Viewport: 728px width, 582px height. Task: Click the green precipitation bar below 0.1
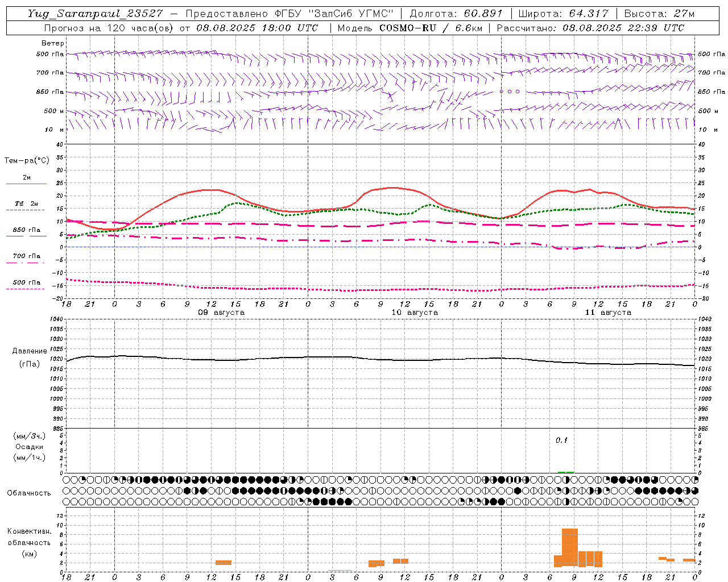click(566, 472)
